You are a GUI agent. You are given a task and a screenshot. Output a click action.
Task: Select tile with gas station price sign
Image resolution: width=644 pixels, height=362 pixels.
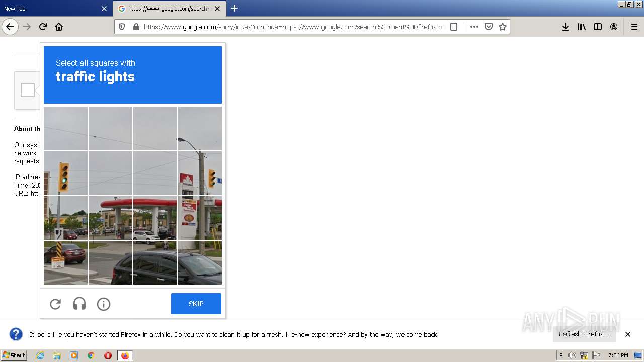tap(200, 218)
